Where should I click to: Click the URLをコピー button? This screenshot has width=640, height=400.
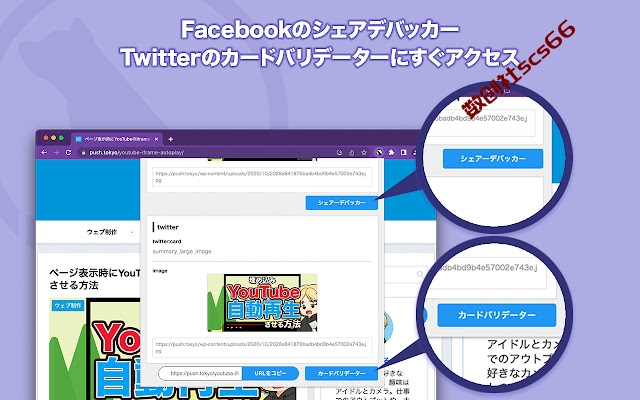270,373
